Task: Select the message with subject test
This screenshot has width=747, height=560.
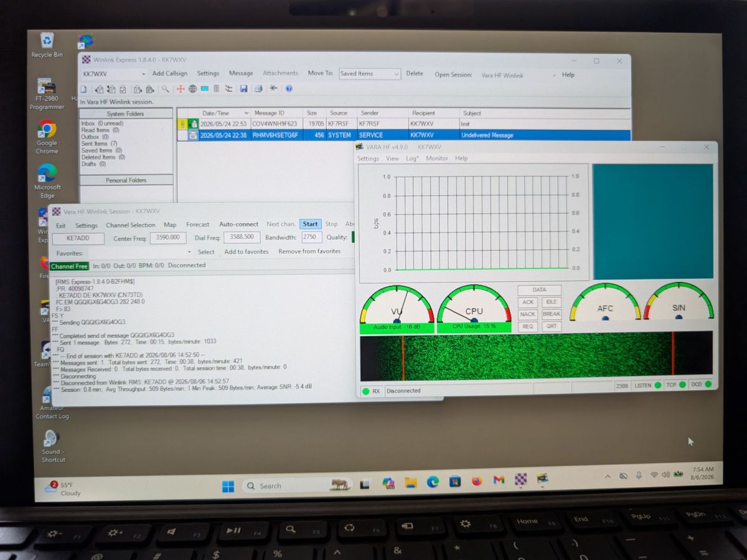Action: click(x=404, y=124)
